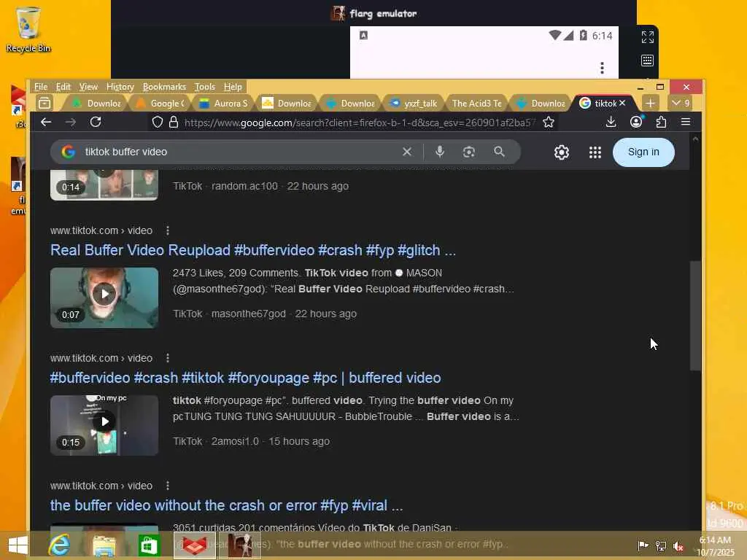Open the Windows Start button
Image resolution: width=747 pixels, height=560 pixels.
[18, 545]
